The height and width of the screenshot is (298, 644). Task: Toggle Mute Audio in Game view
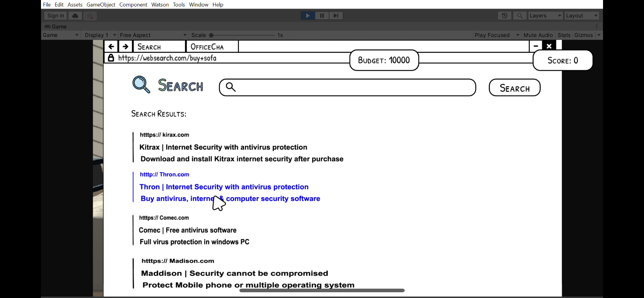point(538,35)
